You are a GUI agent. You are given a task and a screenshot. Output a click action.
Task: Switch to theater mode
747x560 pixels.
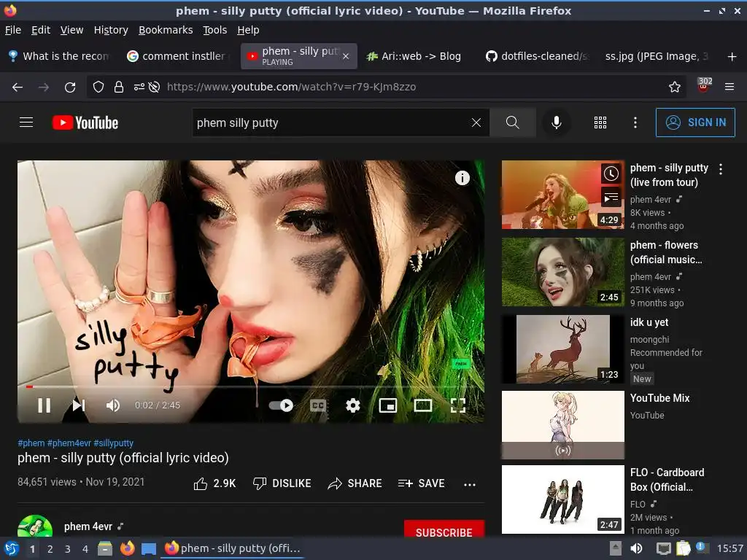423,405
